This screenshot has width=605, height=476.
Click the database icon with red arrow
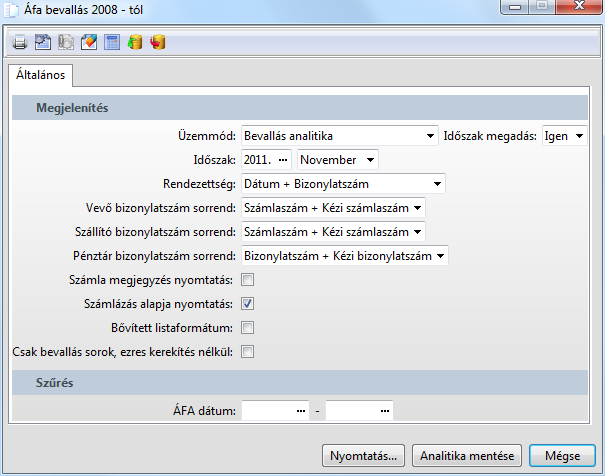tap(158, 42)
